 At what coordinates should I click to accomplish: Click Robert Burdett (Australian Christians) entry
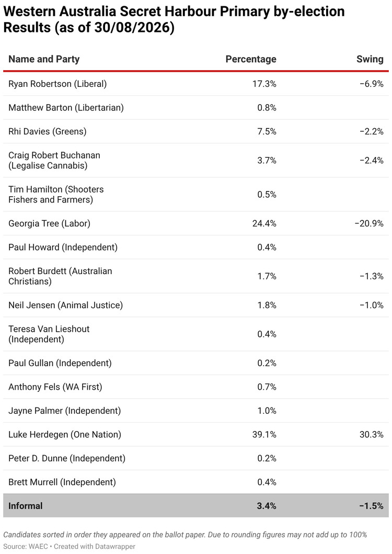(61, 276)
